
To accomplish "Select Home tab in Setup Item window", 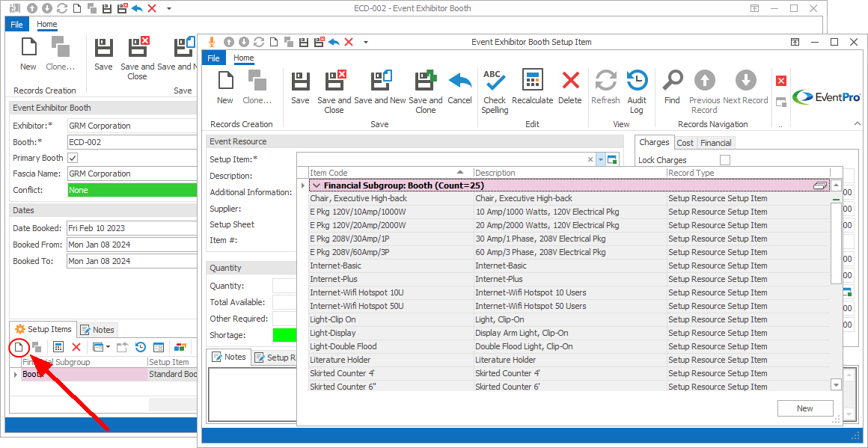I will pyautogui.click(x=244, y=58).
